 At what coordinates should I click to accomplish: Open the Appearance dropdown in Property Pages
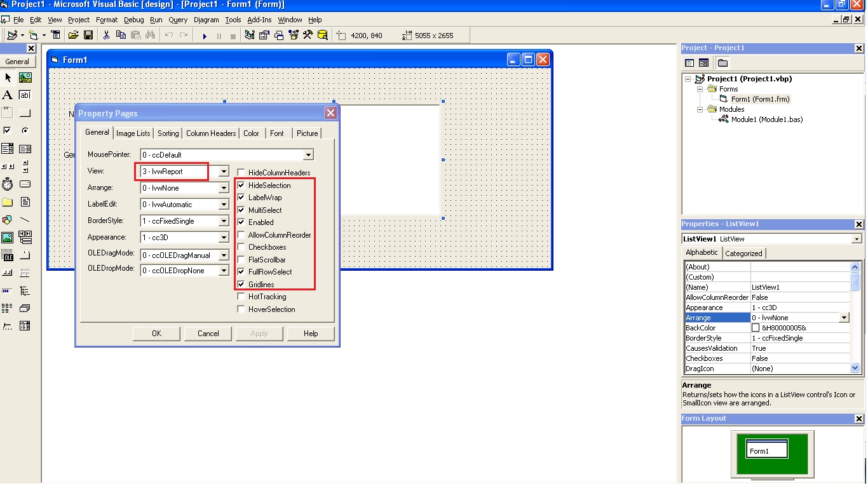click(x=223, y=238)
